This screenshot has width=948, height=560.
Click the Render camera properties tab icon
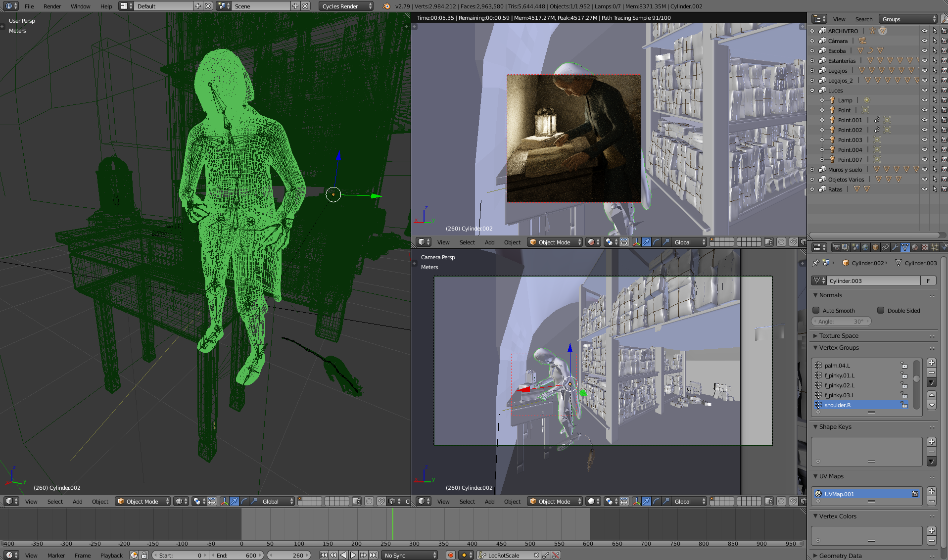tap(836, 247)
